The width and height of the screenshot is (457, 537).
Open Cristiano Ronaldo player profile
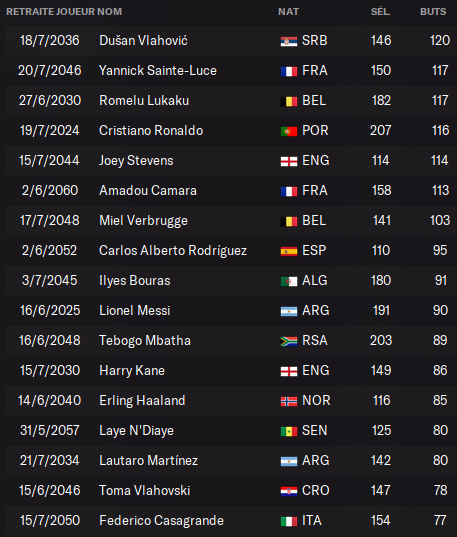pyautogui.click(x=151, y=130)
